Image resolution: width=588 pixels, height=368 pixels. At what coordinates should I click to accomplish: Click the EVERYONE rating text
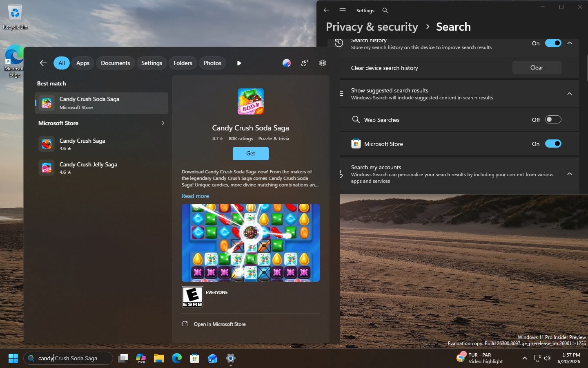click(217, 292)
